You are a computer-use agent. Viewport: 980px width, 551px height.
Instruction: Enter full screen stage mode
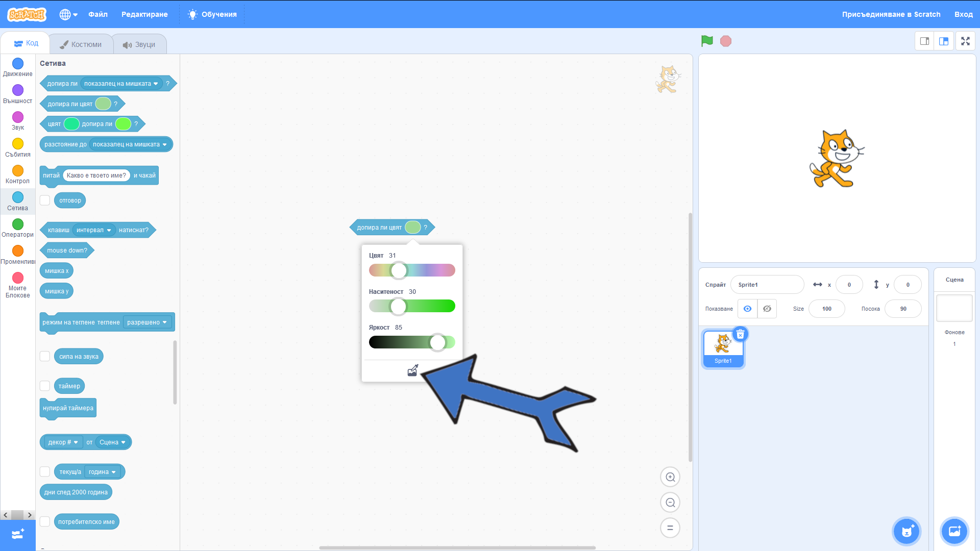pos(965,41)
